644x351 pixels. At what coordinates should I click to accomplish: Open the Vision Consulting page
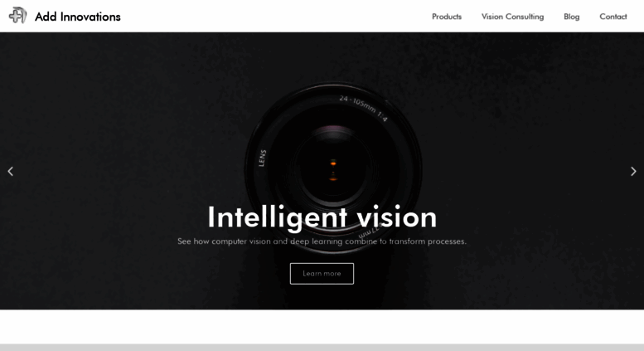click(x=512, y=17)
